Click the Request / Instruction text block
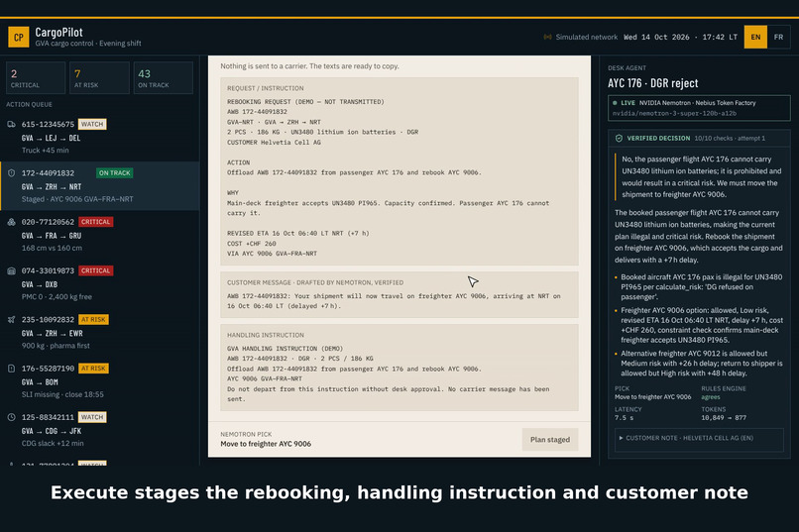The width and height of the screenshot is (799, 532). pos(399,171)
